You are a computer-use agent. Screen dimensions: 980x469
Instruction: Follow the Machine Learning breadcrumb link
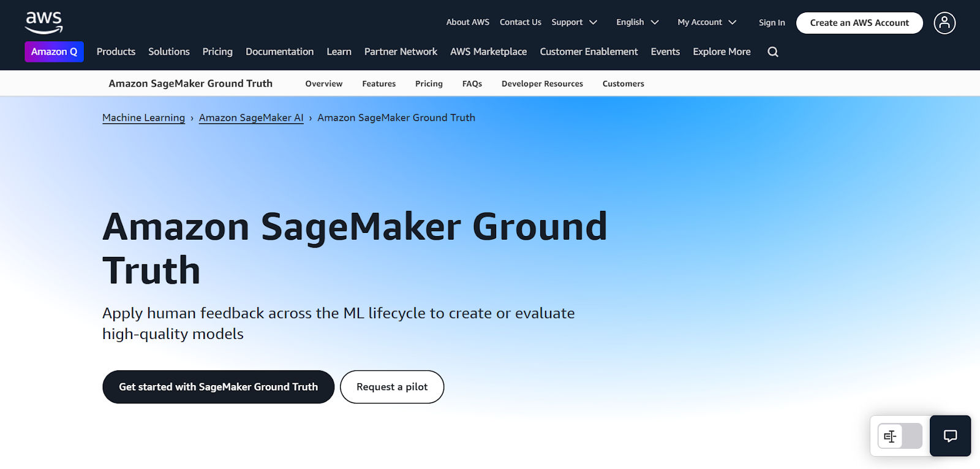143,118
